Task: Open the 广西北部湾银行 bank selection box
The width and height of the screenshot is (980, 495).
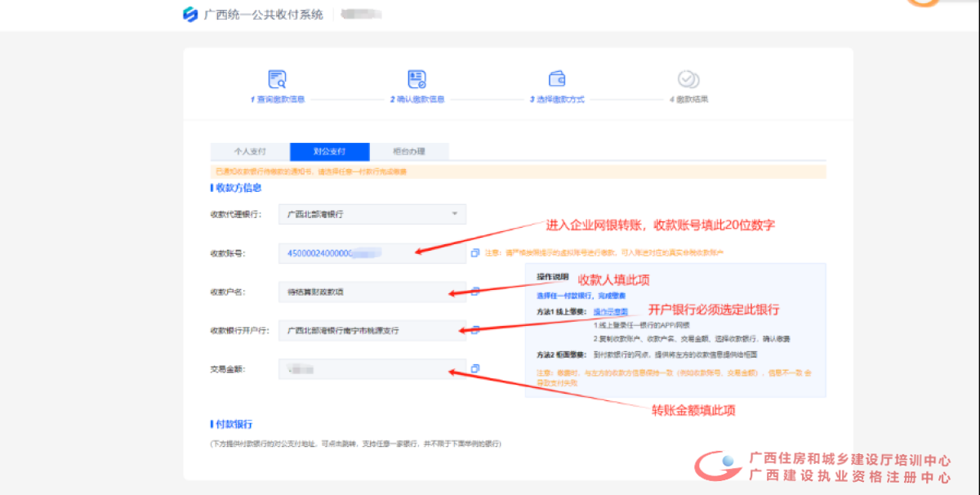Action: click(x=372, y=214)
